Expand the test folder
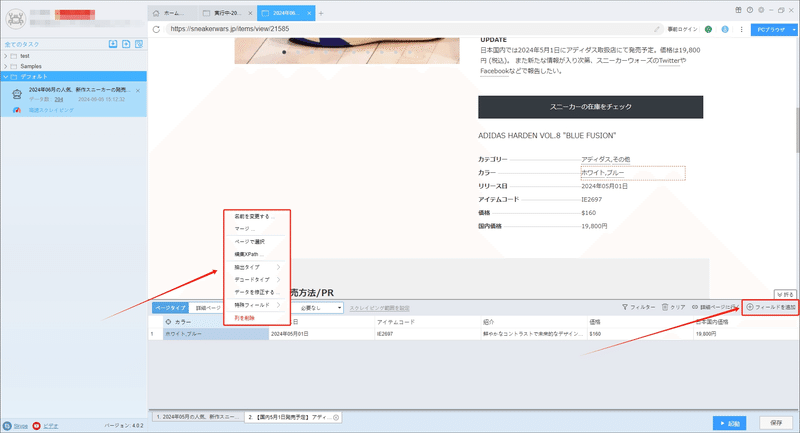Viewport: 800px width, 433px height. (6, 56)
